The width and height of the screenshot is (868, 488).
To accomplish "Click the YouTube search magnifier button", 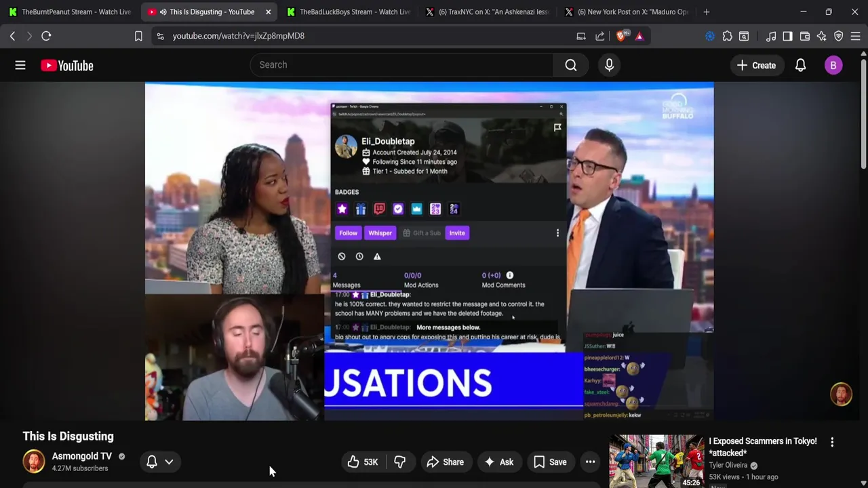I will pyautogui.click(x=571, y=65).
